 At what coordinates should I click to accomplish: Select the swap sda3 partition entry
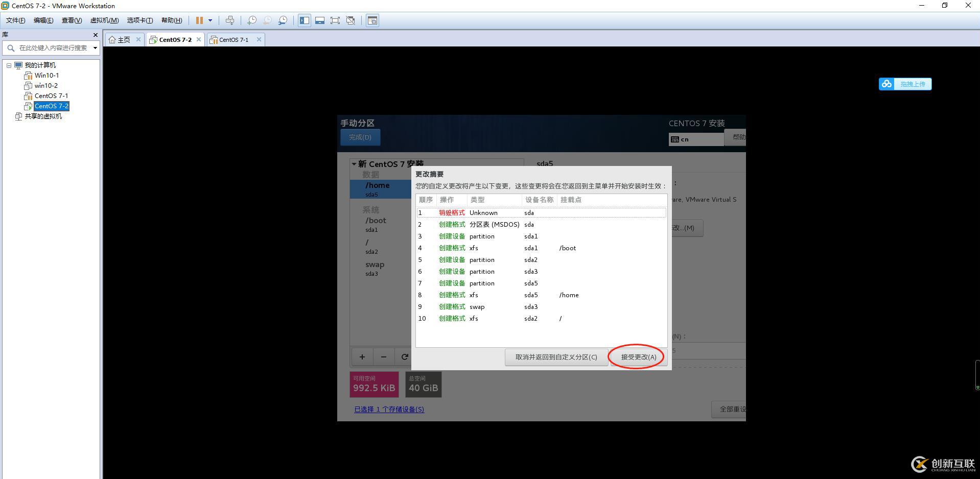[381, 269]
